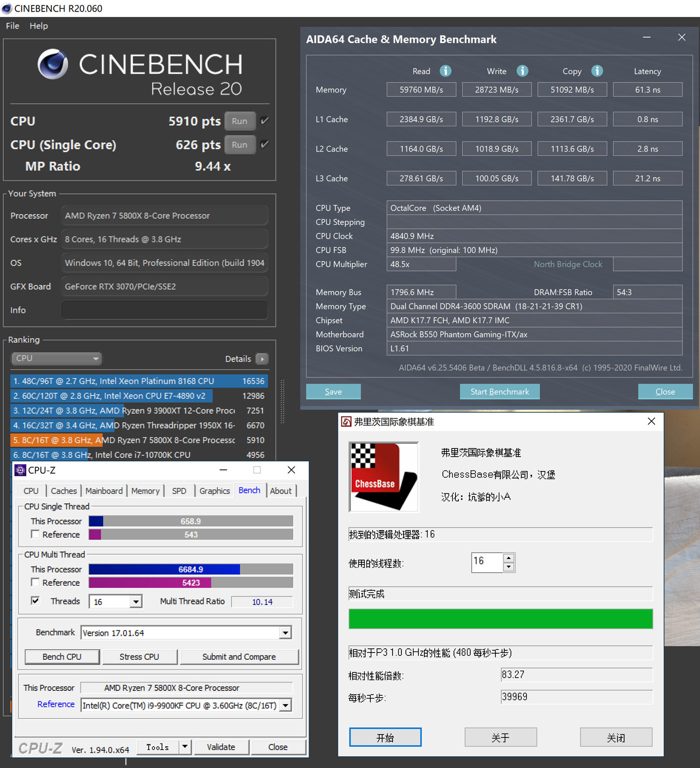Expand the Benchmark version dropdown

tap(285, 633)
